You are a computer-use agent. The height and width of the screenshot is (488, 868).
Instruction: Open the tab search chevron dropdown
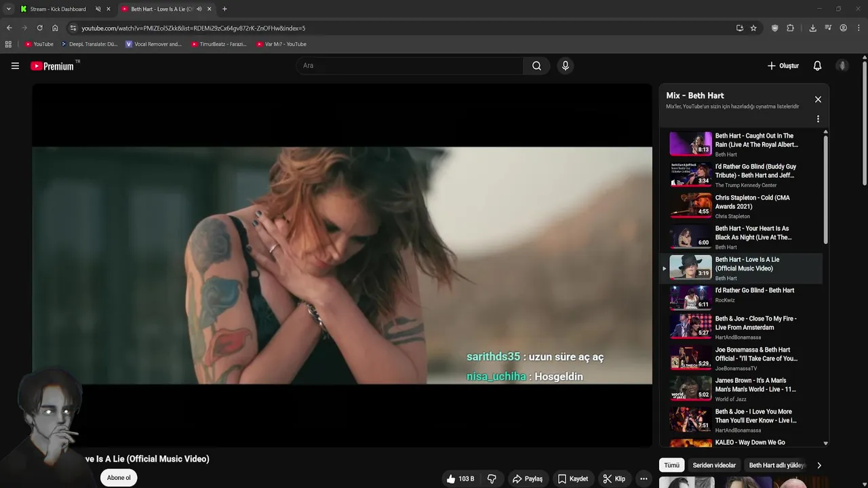[8, 9]
